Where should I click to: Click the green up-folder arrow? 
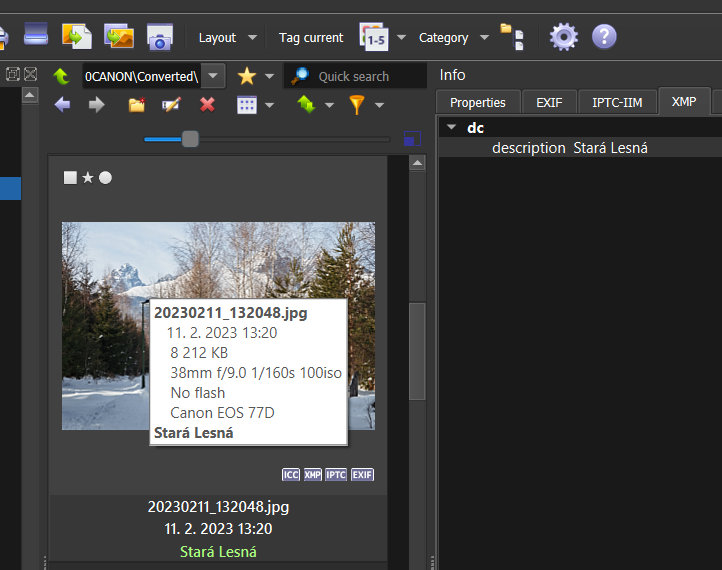tap(61, 76)
